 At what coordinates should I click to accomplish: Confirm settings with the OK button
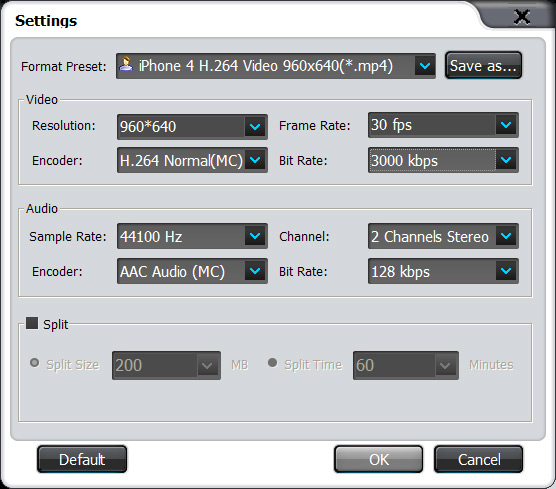click(379, 459)
